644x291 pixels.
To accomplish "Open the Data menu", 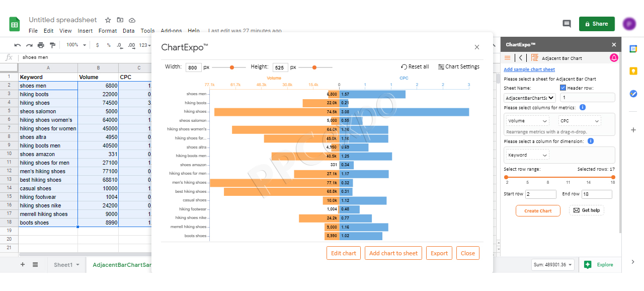I will 129,31.
